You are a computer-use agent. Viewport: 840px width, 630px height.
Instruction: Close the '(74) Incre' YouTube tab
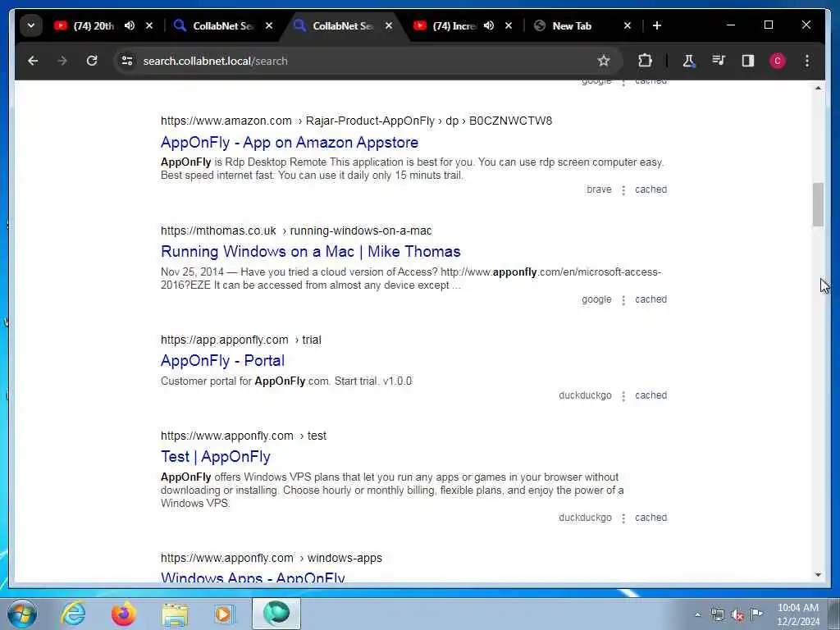coord(509,25)
